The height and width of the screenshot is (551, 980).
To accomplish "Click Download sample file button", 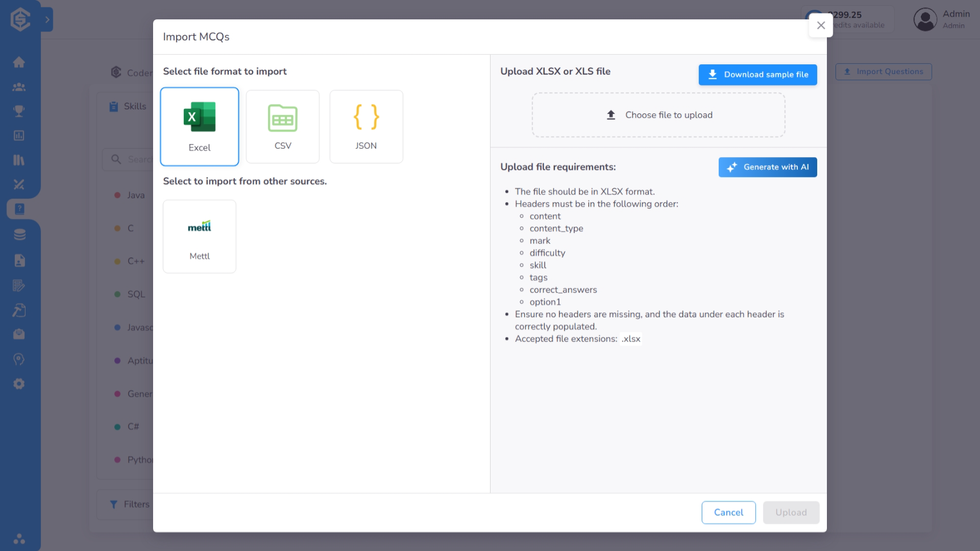I will click(757, 75).
